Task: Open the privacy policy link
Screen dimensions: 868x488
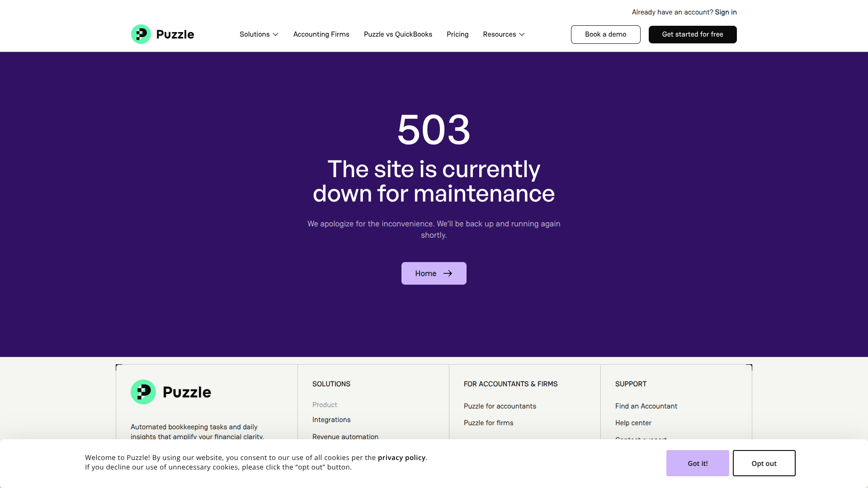Action: [x=401, y=457]
